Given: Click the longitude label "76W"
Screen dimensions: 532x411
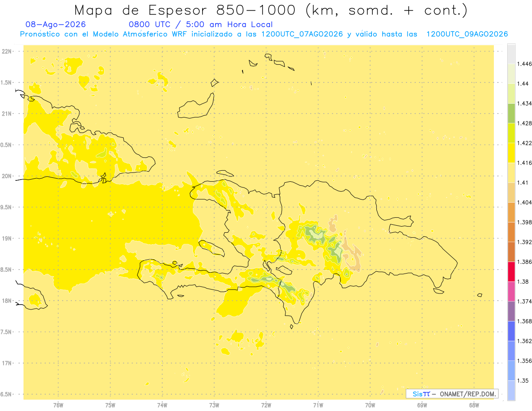Looking at the screenshot, I should (58, 405).
